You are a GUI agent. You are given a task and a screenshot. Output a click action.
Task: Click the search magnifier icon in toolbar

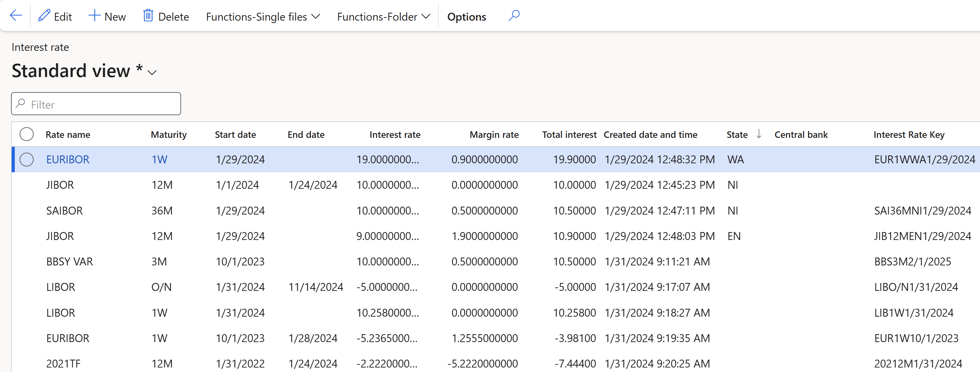(x=514, y=16)
